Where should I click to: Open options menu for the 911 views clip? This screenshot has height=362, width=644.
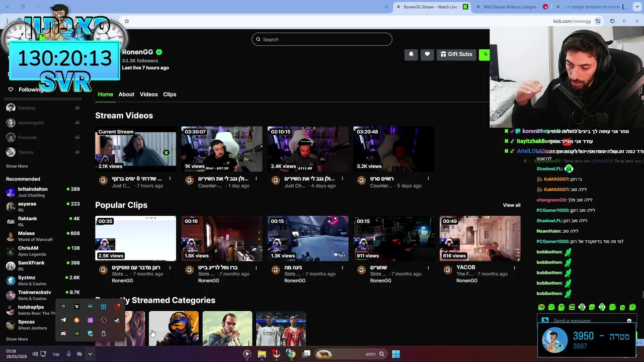tap(428, 268)
